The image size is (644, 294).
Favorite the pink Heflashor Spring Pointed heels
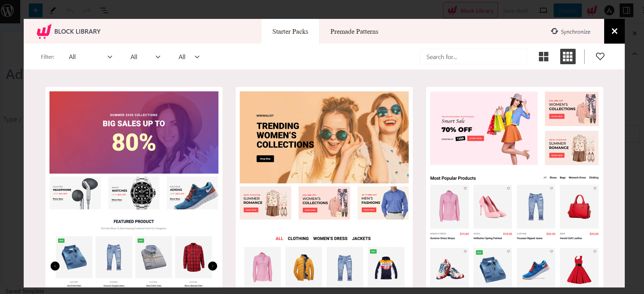tap(508, 188)
